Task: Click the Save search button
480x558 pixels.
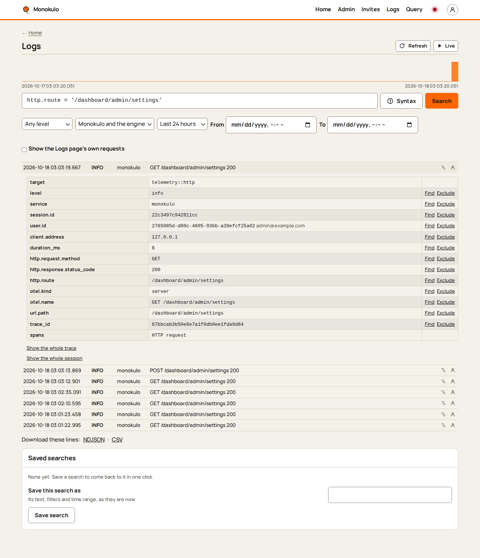Action: tap(51, 515)
